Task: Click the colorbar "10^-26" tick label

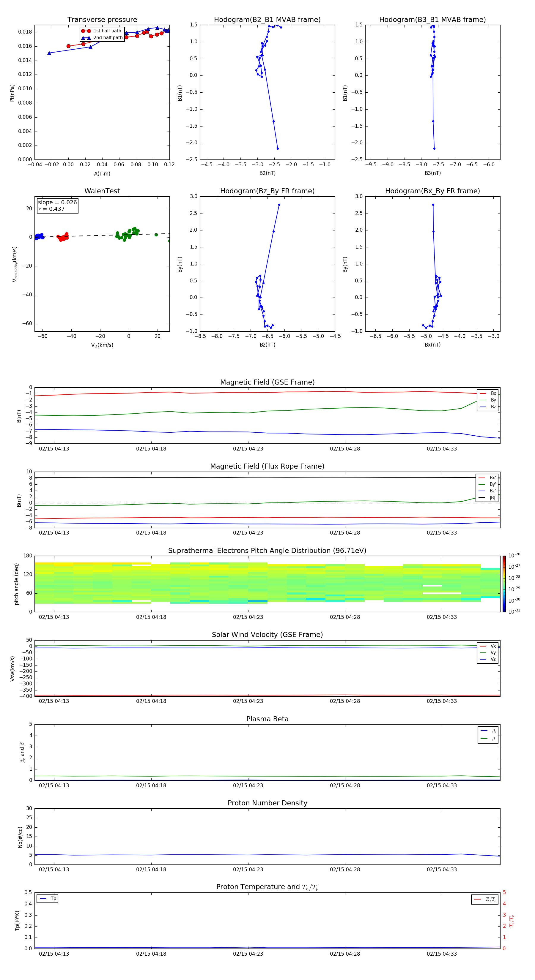Action: coord(514,555)
